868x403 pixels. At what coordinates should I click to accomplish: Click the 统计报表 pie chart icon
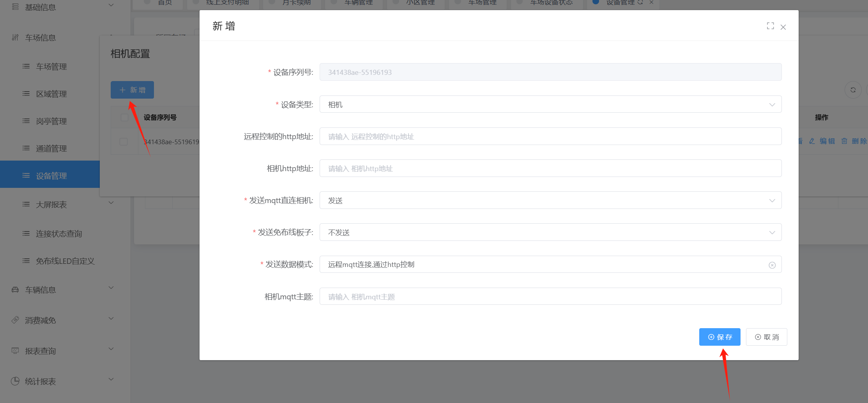tap(15, 381)
